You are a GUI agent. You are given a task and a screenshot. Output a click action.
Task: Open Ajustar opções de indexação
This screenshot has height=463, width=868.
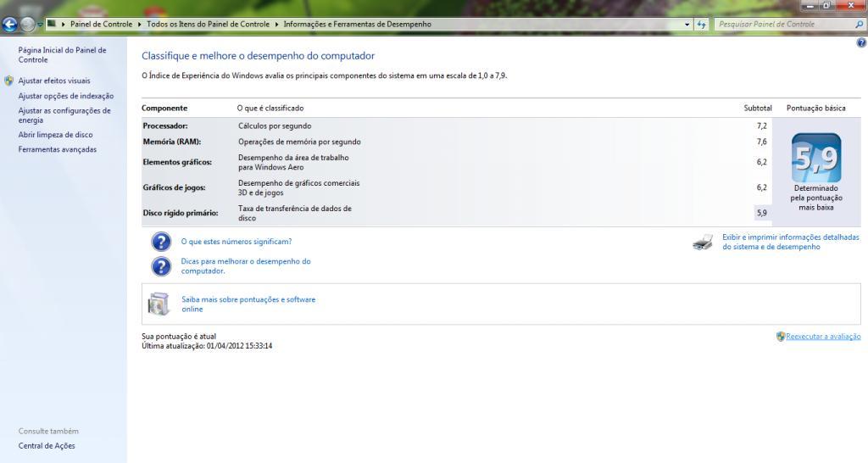point(66,96)
